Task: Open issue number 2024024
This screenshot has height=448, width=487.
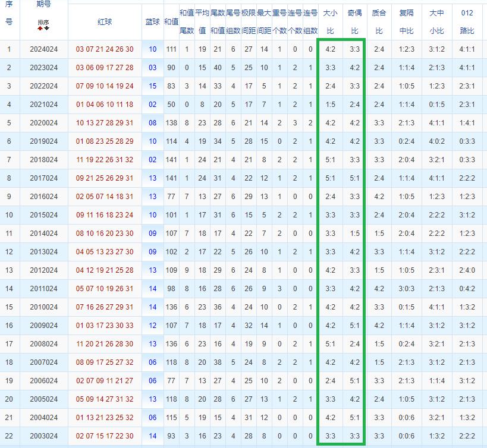Action: coord(43,49)
